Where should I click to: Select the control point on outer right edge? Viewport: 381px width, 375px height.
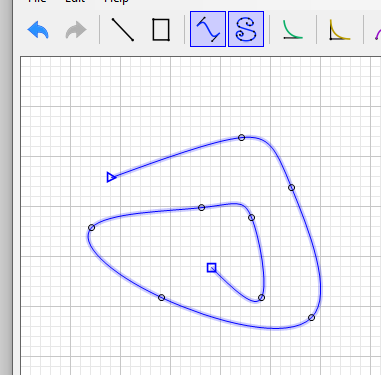(291, 188)
